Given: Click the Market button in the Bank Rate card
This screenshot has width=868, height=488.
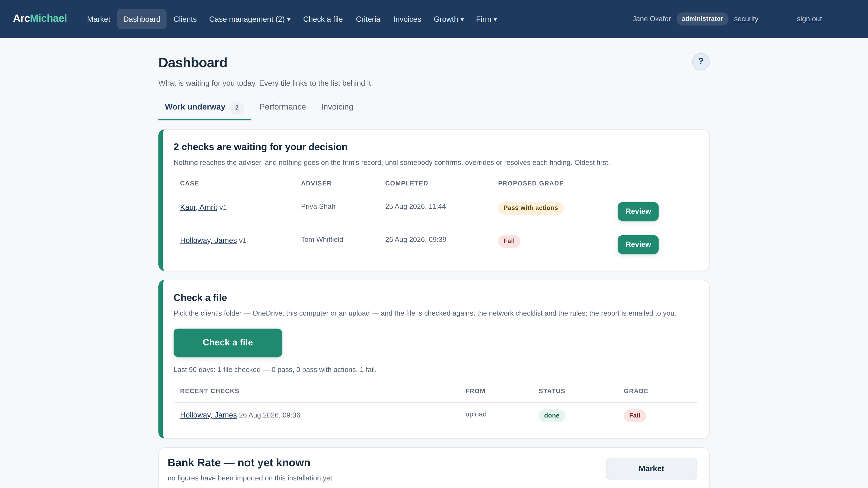Looking at the screenshot, I should 651,469.
